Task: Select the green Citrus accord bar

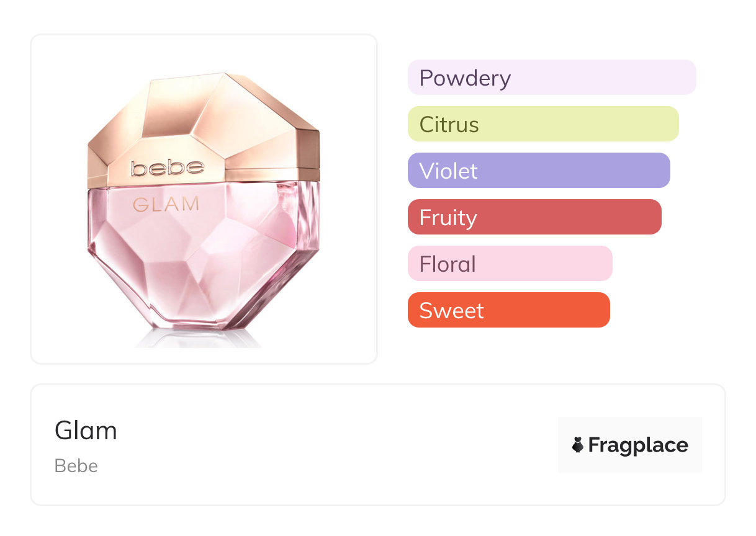Action: [x=542, y=124]
